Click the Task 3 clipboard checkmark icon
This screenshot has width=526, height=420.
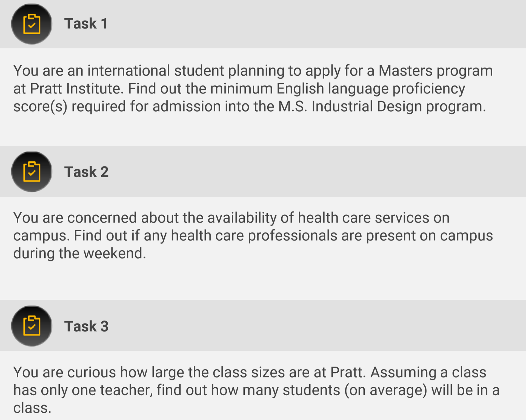tap(32, 326)
